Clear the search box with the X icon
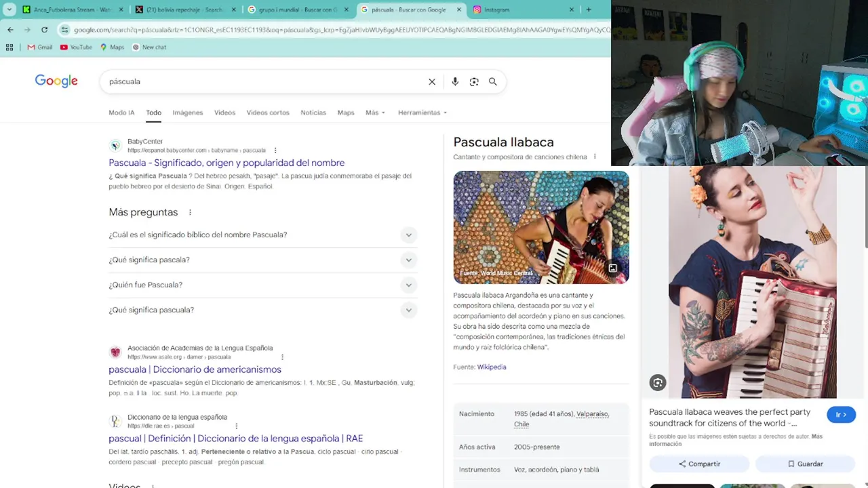 coord(432,81)
